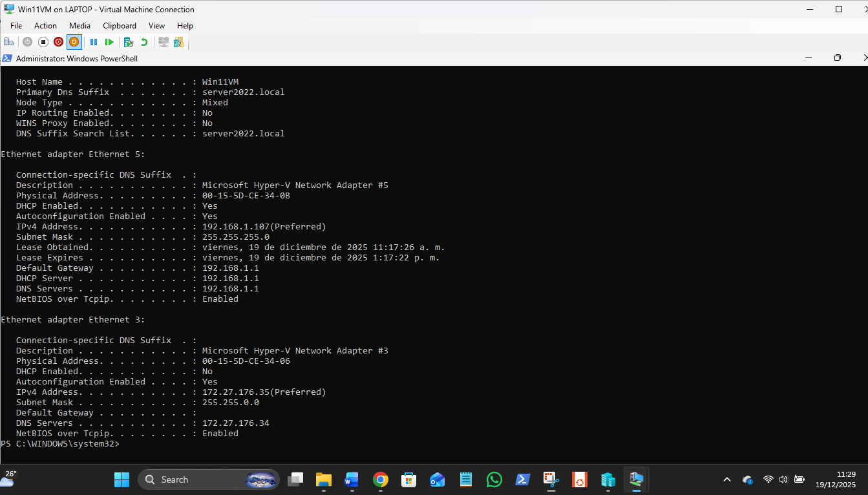
Task: Create a checkpoint using the toolbar icon
Action: [x=129, y=42]
